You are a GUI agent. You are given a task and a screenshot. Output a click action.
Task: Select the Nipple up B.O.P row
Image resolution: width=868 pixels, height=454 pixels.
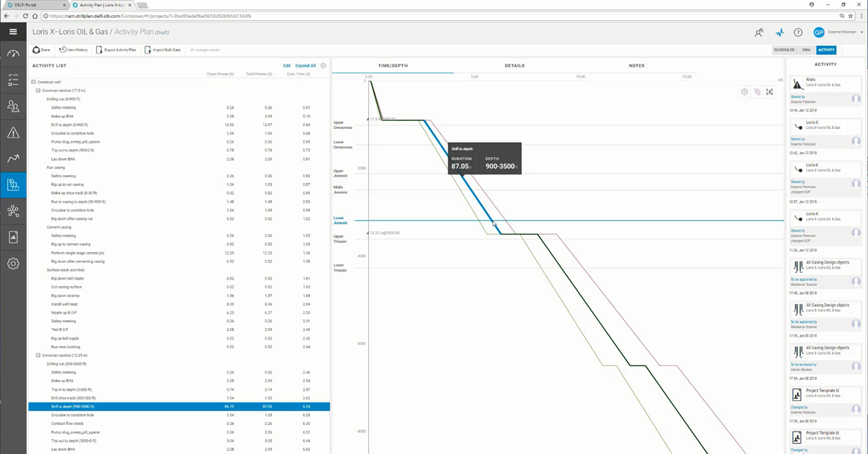(x=179, y=313)
